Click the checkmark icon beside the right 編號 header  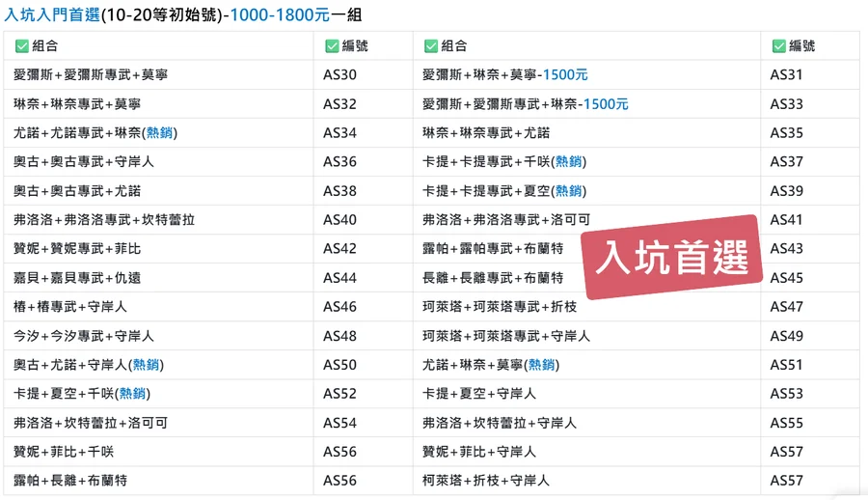(x=778, y=46)
